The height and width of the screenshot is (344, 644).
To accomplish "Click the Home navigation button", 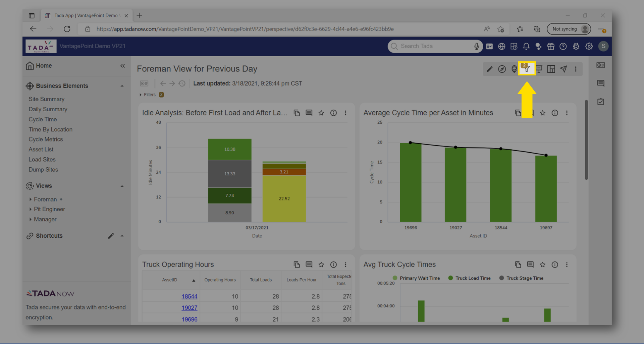I will click(x=39, y=66).
